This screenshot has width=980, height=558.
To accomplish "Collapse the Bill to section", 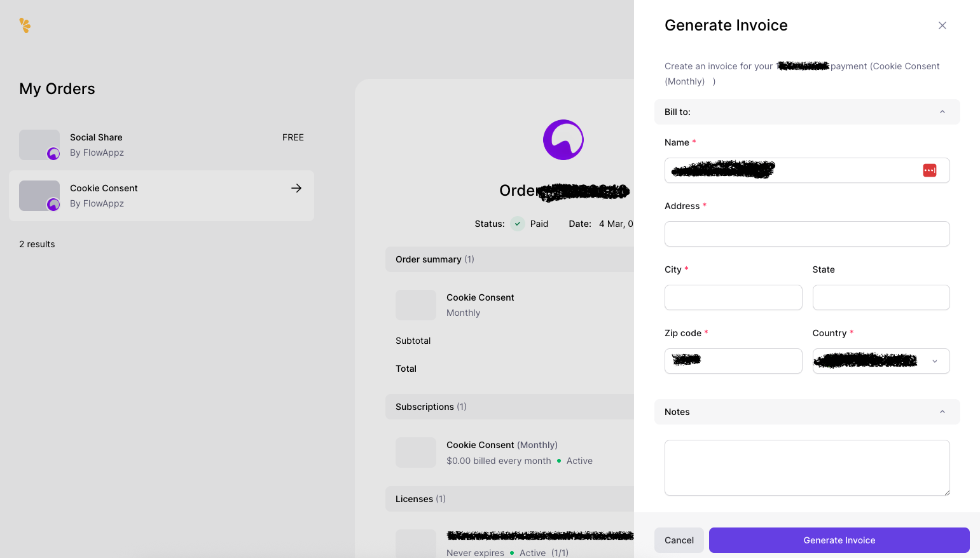I will 942,112.
